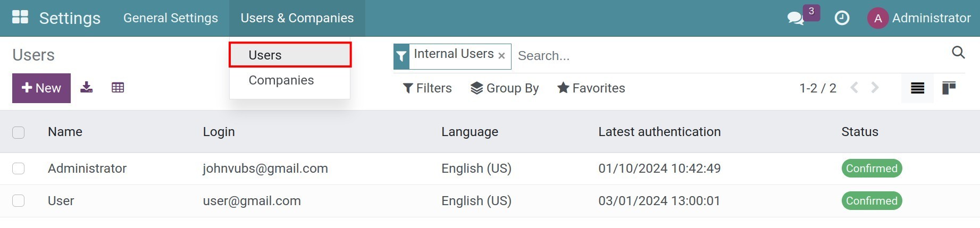980x228 pixels.
Task: Go to next page arrow
Action: pos(875,88)
